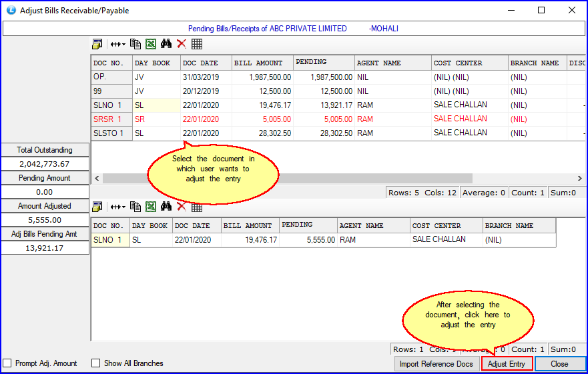588x374 pixels.
Task: Sort upper grid by DOC NO. column header
Action: 111,63
